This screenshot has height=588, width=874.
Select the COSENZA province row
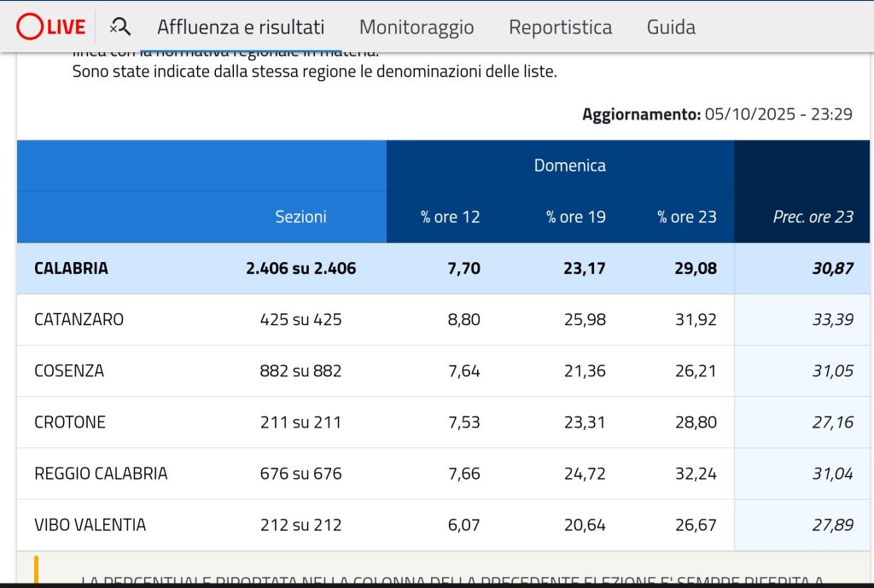tap(69, 370)
